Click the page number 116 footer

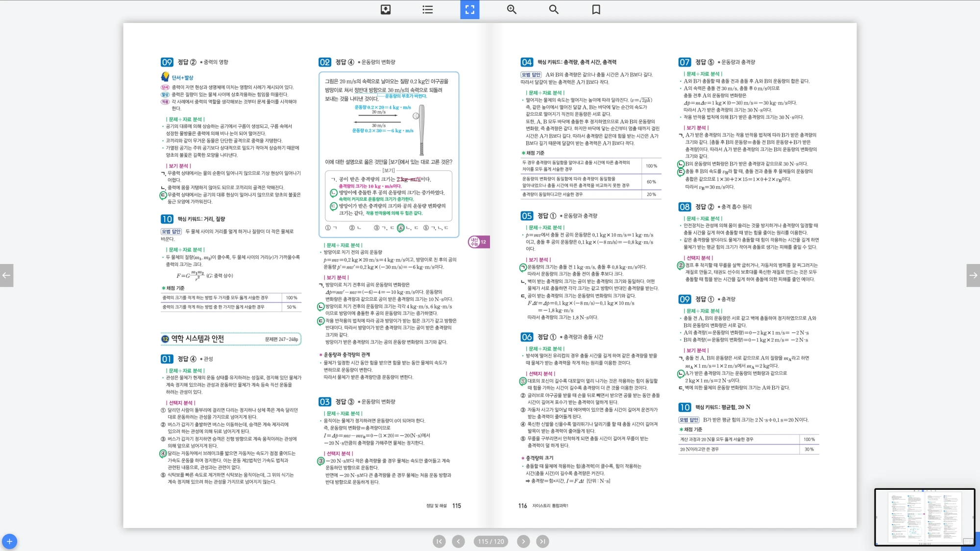[522, 506]
